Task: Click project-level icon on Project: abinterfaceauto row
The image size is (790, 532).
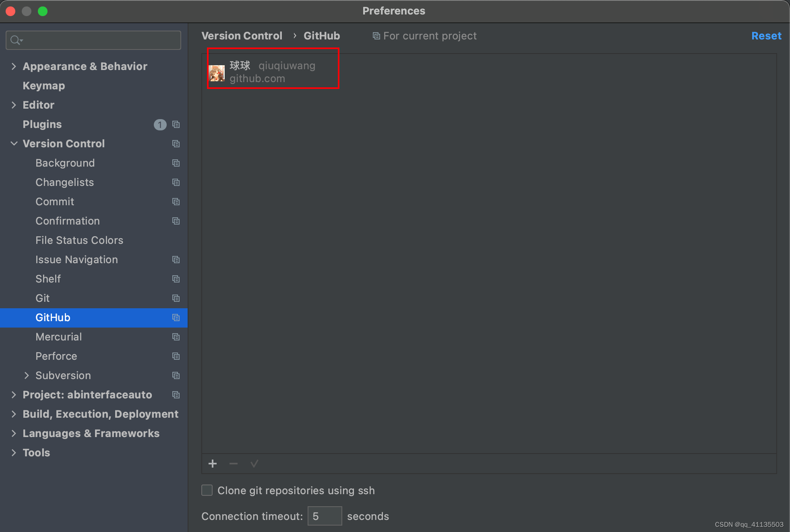Action: pyautogui.click(x=176, y=395)
